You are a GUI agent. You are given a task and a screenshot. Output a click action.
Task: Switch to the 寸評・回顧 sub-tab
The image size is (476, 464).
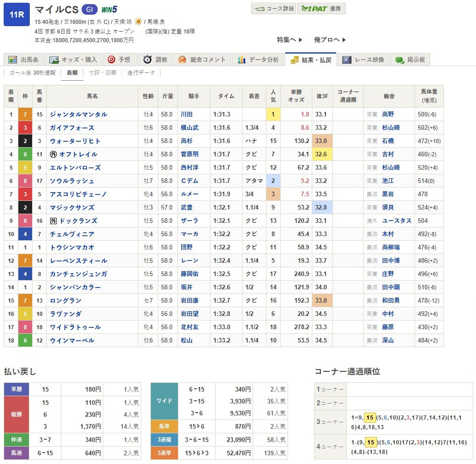point(103,72)
